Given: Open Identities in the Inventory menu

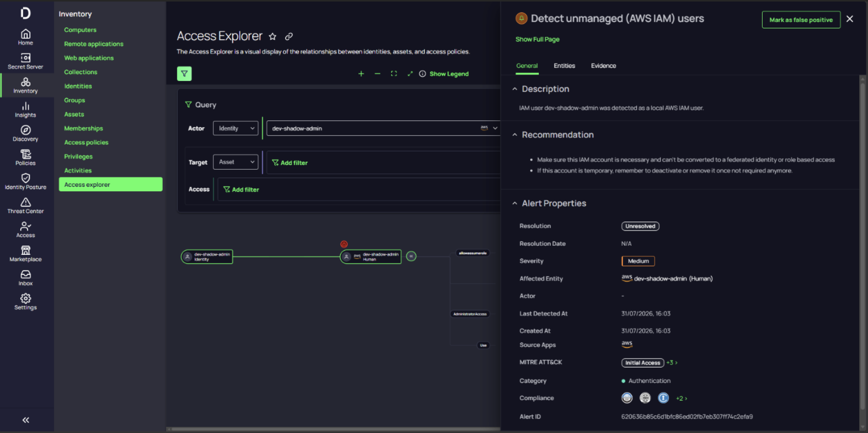Looking at the screenshot, I should tap(78, 87).
